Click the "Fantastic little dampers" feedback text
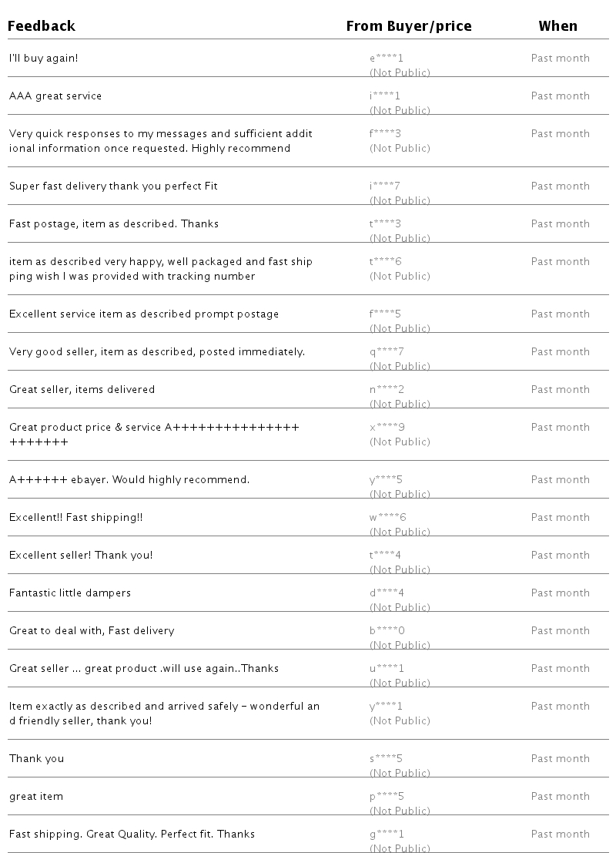Screen dimensions: 616x853 (x=70, y=593)
